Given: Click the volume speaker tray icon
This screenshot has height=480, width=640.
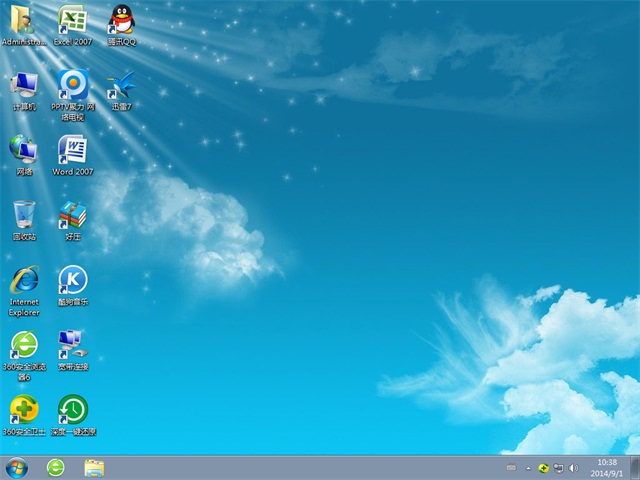Looking at the screenshot, I should (x=573, y=467).
